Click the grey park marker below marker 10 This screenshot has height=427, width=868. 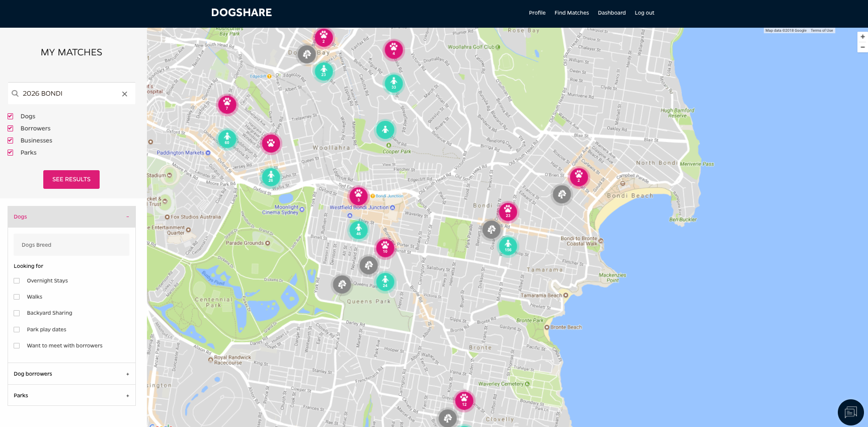[x=368, y=265]
